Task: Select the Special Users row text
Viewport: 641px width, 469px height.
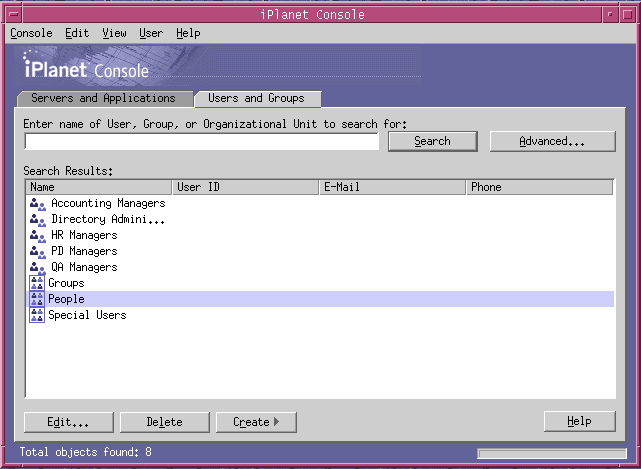Action: click(x=87, y=315)
